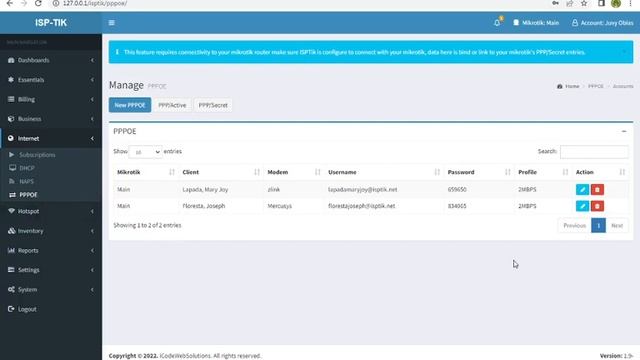Switch to the PPP/Active tab
640x360 pixels.
click(x=172, y=105)
